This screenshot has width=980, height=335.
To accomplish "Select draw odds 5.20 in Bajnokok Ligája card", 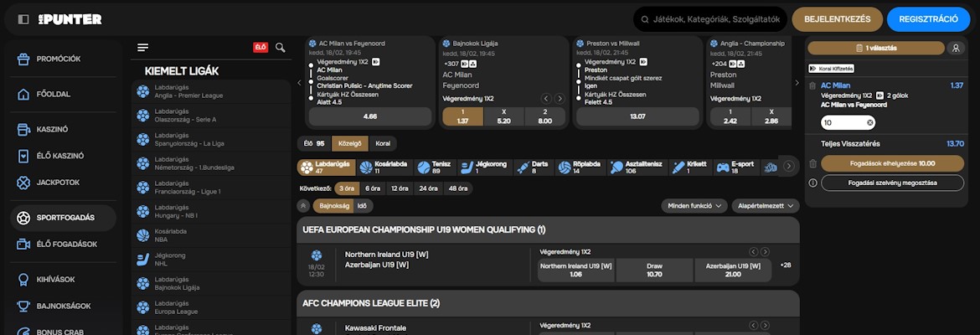I will (503, 116).
